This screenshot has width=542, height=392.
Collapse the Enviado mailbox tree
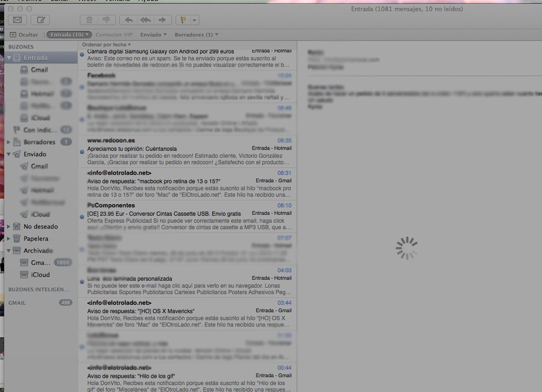9,154
